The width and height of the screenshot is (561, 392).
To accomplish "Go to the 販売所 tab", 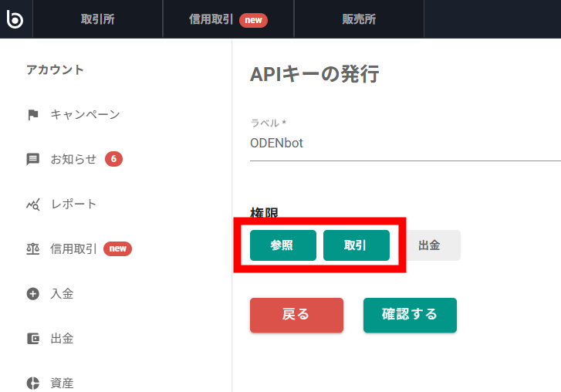I will (x=359, y=19).
